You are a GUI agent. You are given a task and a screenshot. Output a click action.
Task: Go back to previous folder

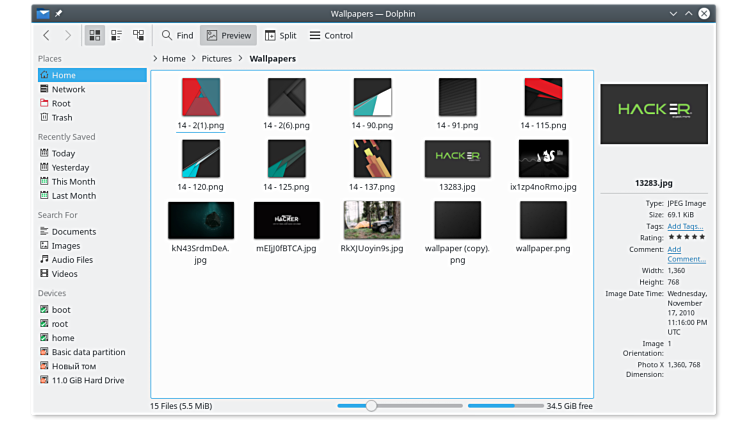coord(46,35)
